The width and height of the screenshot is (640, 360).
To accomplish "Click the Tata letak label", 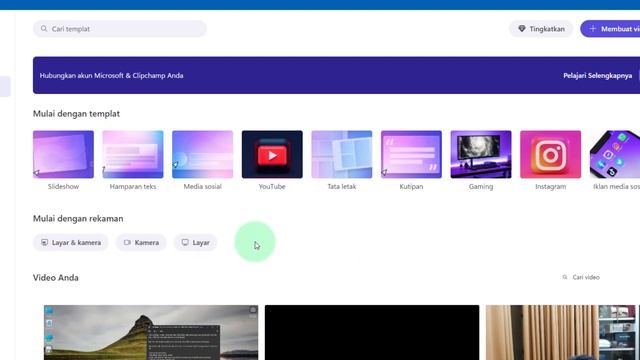I will pos(342,187).
